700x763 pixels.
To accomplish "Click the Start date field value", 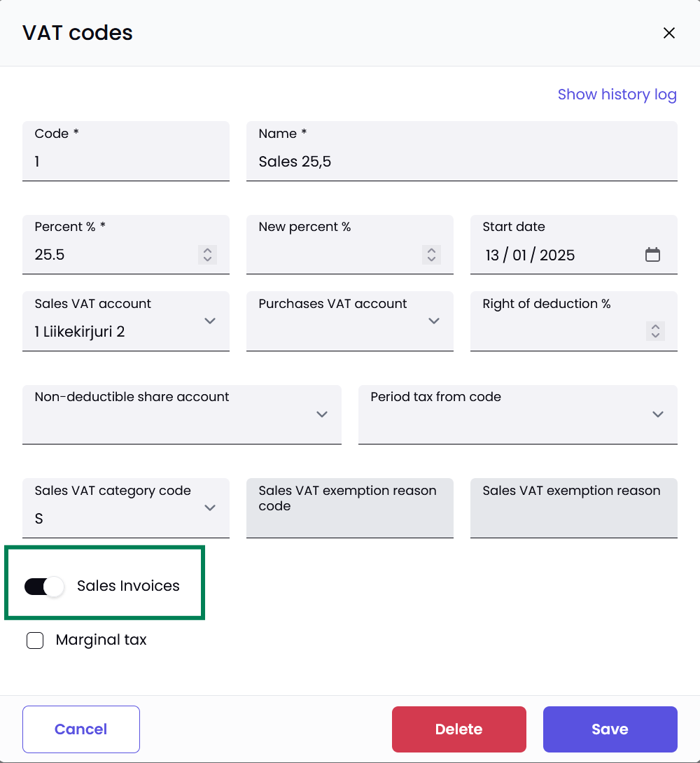I will click(530, 255).
